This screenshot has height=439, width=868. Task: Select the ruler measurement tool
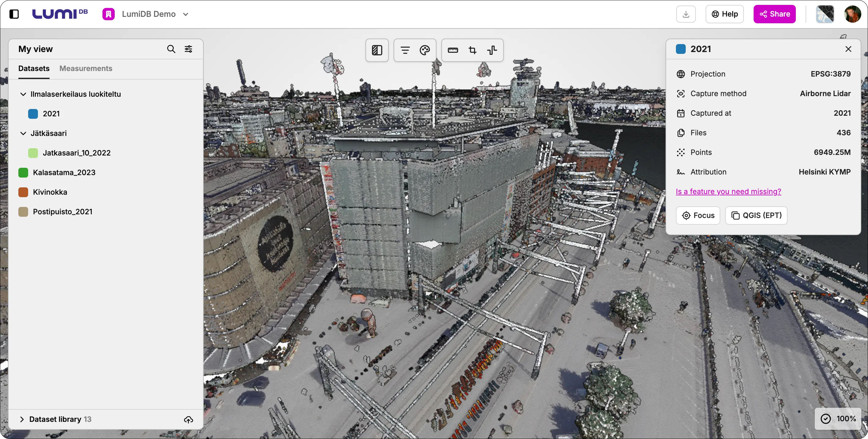[453, 50]
